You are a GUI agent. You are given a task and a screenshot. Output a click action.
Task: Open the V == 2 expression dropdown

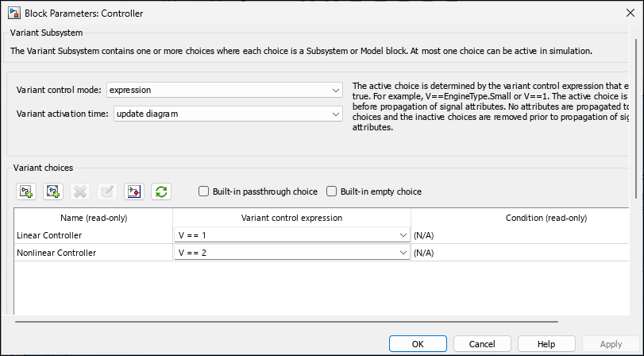tap(403, 253)
